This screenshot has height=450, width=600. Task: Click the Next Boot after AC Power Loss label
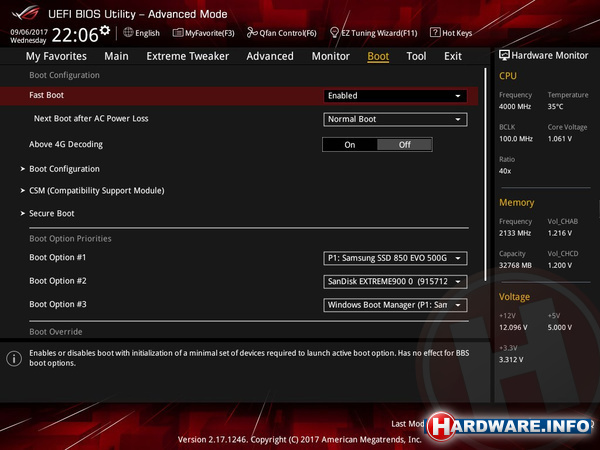pyautogui.click(x=91, y=119)
